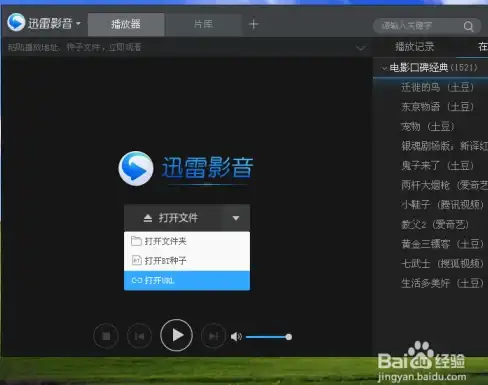Viewport: 488px width, 385px height.
Task: Choose 打开文件夹 from the menu
Action: [x=187, y=241]
